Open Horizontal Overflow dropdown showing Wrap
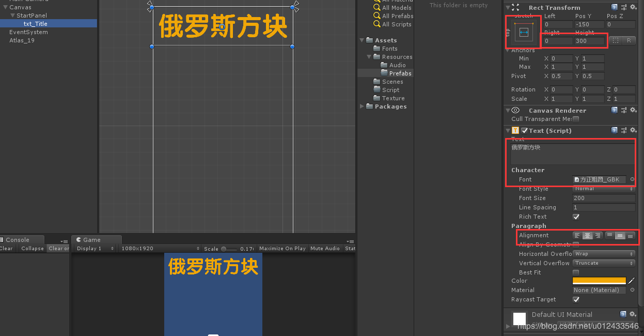This screenshot has width=644, height=336. (604, 254)
